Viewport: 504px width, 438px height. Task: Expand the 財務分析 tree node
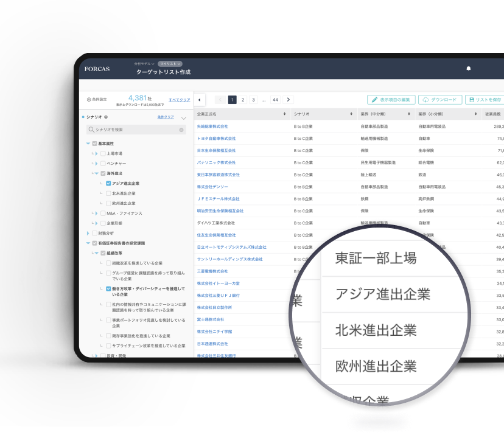tap(88, 234)
